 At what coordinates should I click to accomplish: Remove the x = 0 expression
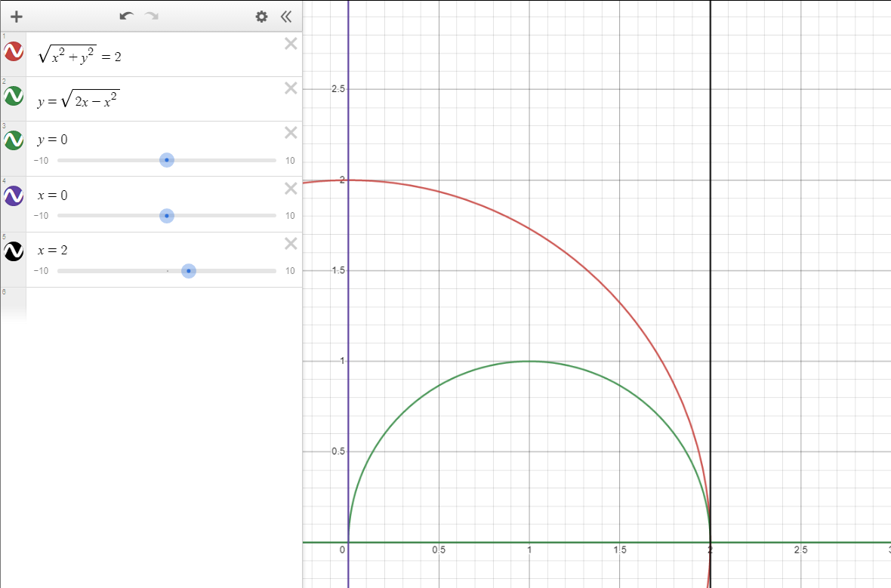coord(291,188)
